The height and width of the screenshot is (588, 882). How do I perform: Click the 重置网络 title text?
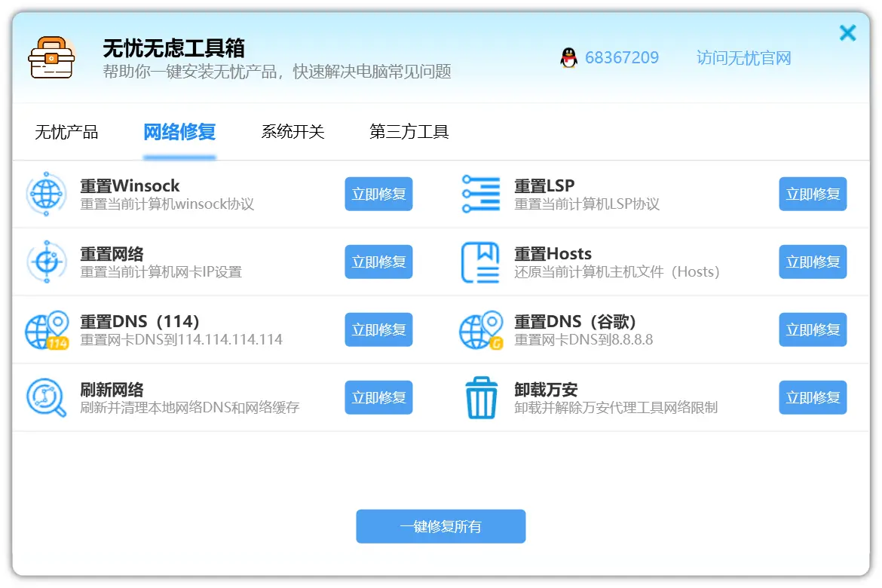112,254
